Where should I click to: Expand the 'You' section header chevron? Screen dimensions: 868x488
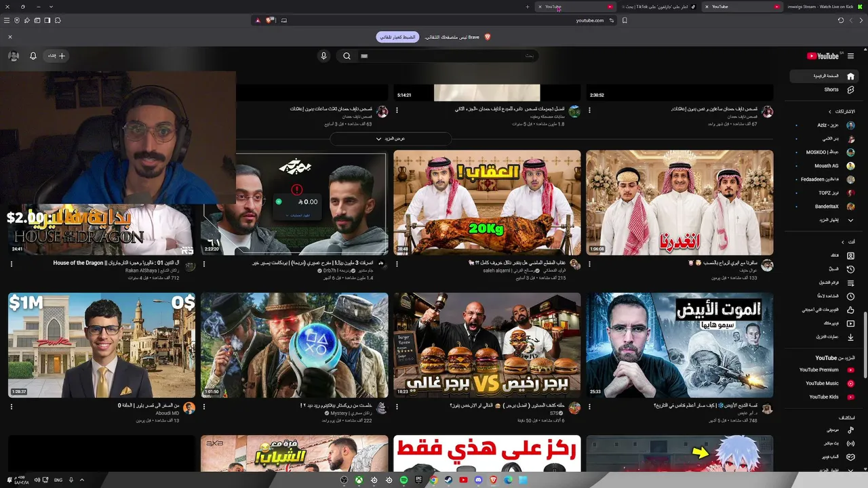tap(843, 242)
